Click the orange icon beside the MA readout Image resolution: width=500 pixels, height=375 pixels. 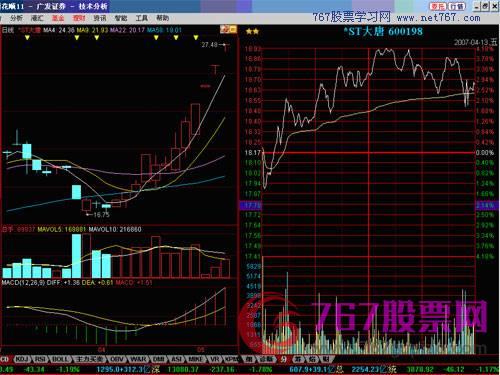228,30
